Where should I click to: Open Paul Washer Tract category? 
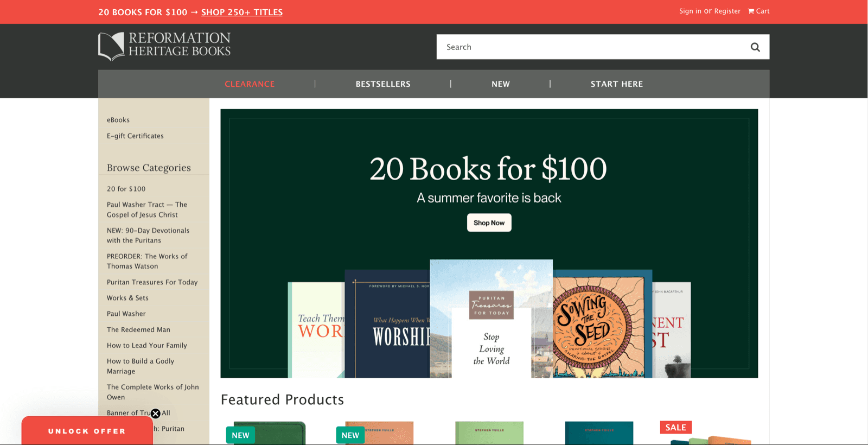point(147,209)
